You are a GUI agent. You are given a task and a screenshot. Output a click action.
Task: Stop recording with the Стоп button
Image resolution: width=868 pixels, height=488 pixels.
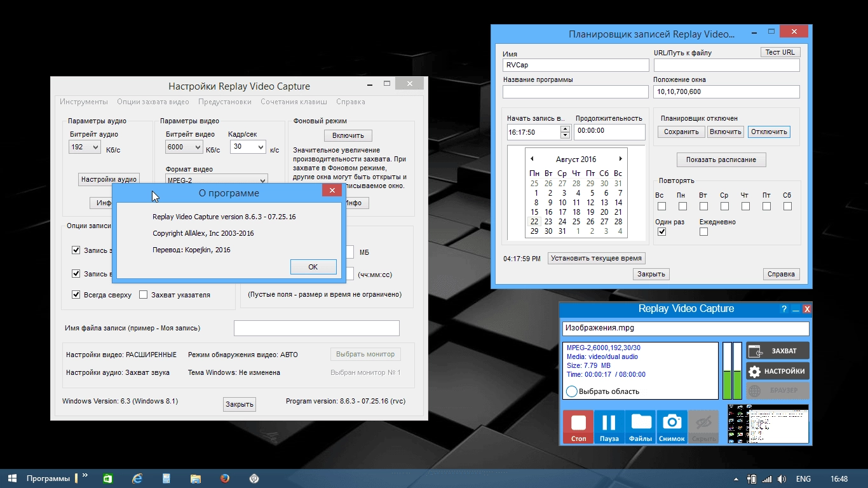click(x=578, y=427)
